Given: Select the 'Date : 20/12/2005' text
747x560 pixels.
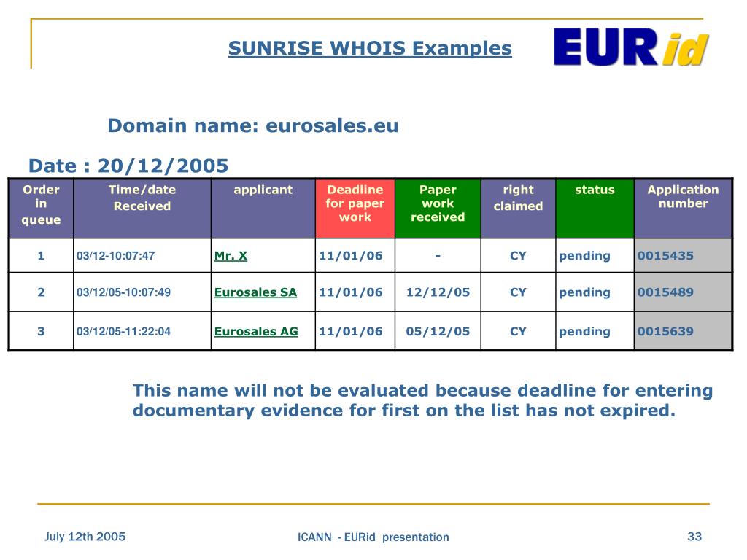Looking at the screenshot, I should click(128, 166).
